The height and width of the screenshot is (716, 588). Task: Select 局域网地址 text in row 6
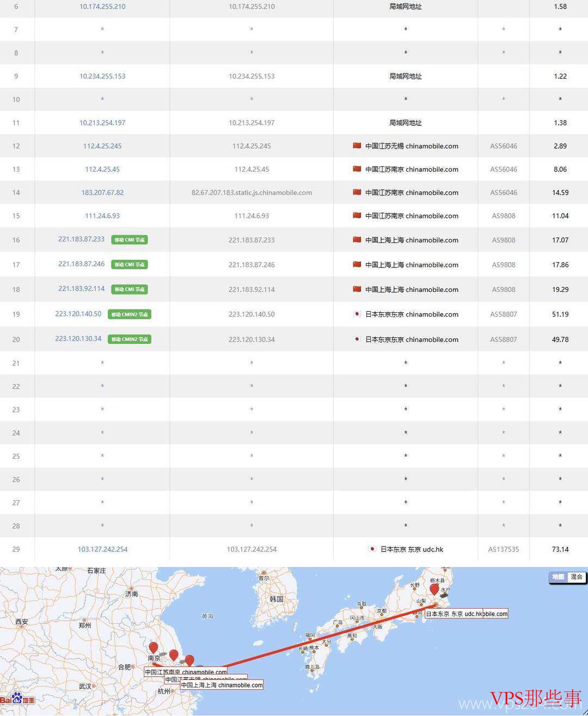[406, 7]
